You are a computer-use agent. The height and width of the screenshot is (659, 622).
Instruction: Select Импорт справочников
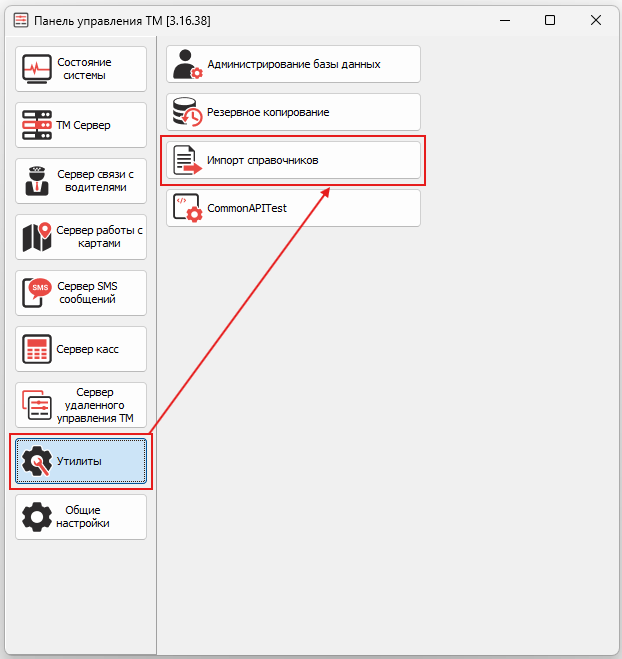[293, 160]
